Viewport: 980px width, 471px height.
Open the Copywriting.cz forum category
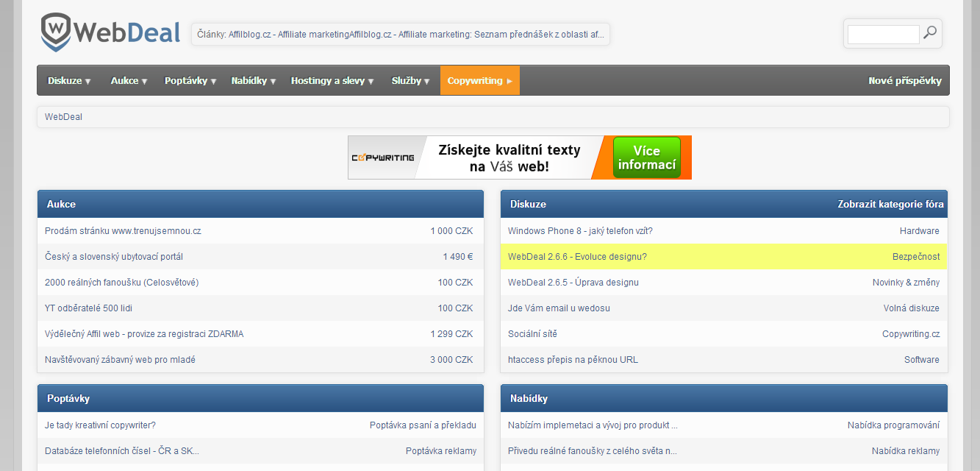(911, 334)
